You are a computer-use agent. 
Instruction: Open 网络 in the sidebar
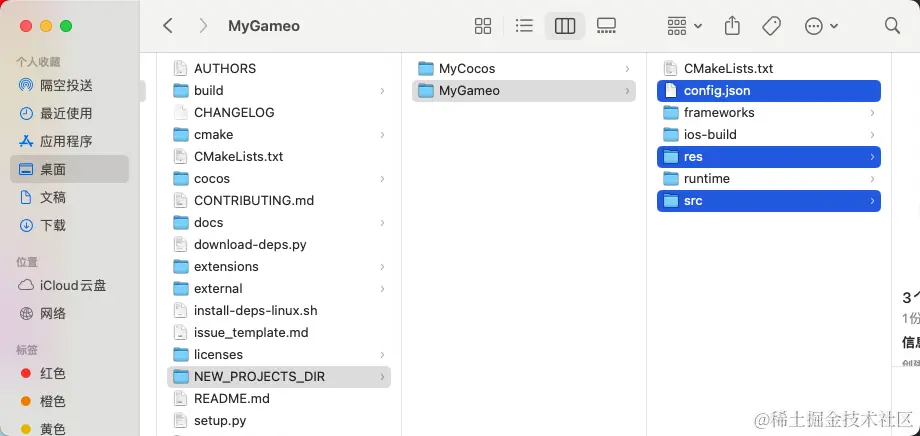click(69, 314)
